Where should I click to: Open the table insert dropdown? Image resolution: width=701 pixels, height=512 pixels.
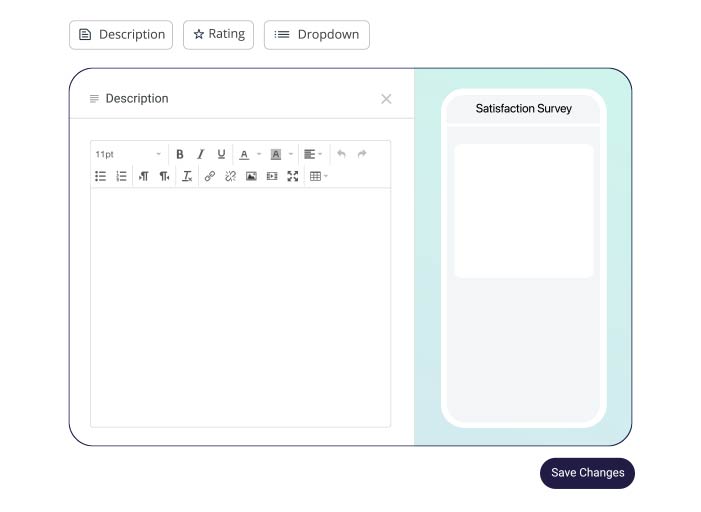tap(319, 176)
